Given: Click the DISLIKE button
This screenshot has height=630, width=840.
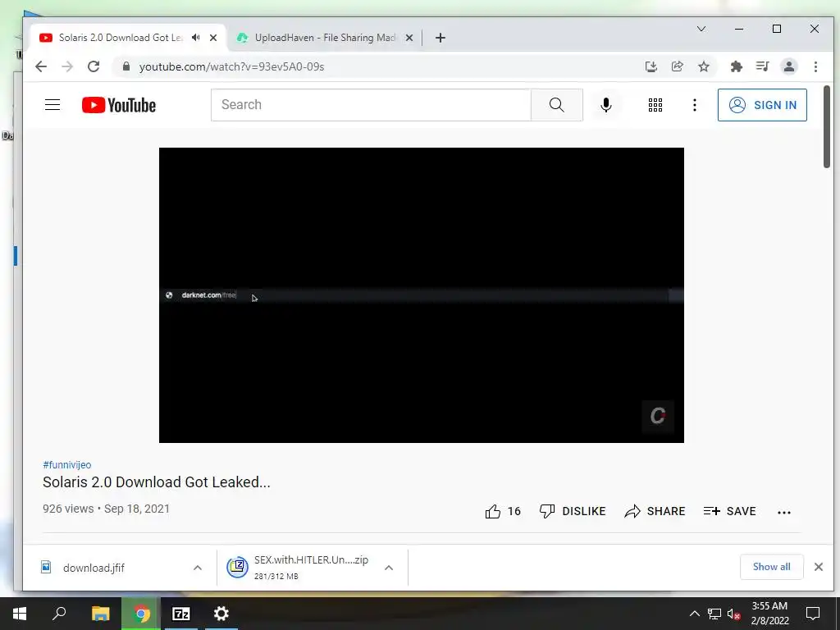Looking at the screenshot, I should [572, 512].
